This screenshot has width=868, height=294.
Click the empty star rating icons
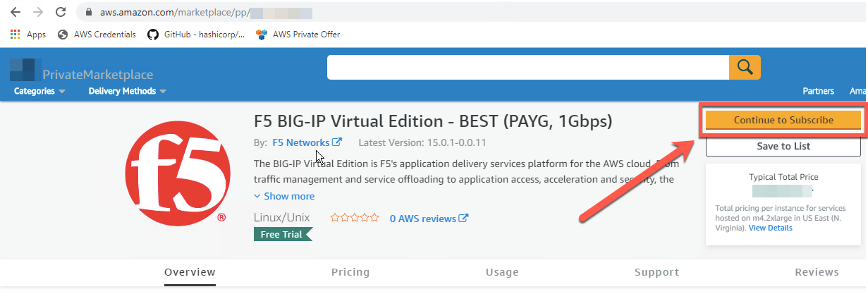point(355,218)
